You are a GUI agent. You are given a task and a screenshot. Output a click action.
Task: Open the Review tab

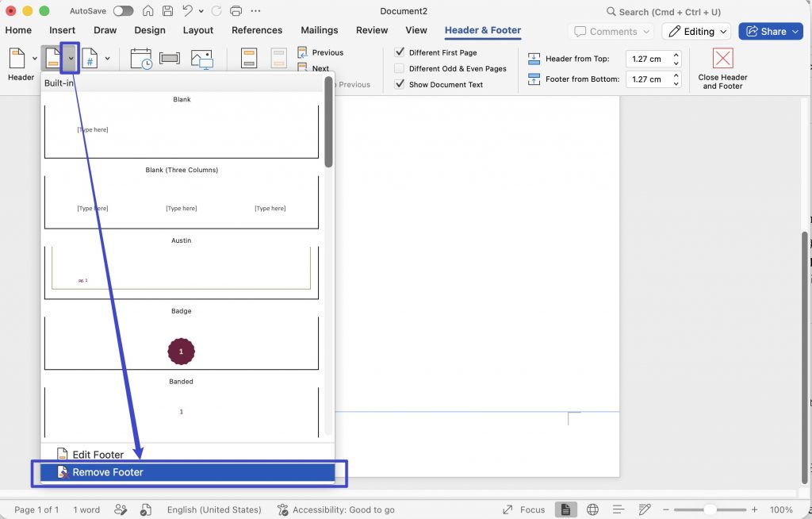pyautogui.click(x=372, y=30)
